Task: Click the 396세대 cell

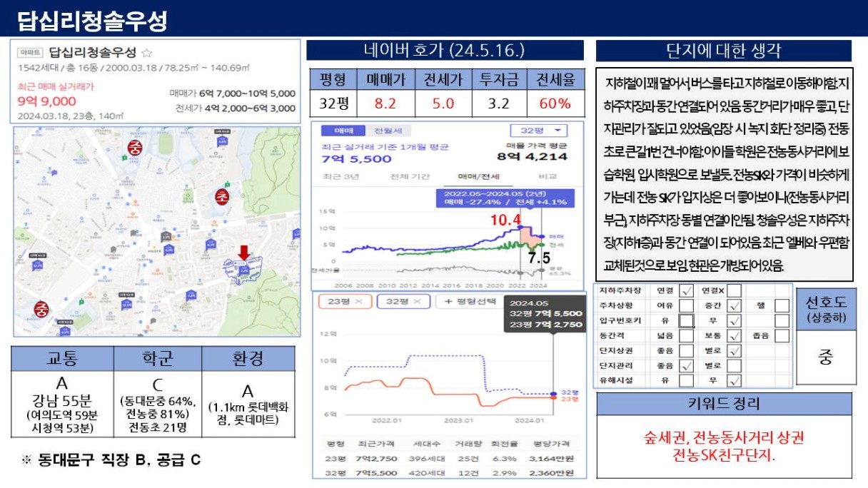Action: point(428,459)
